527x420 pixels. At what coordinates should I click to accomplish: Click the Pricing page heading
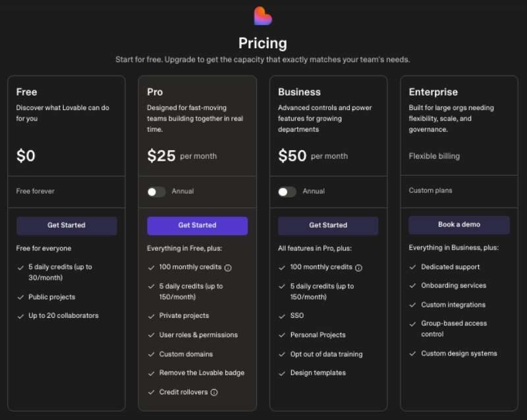coord(263,43)
